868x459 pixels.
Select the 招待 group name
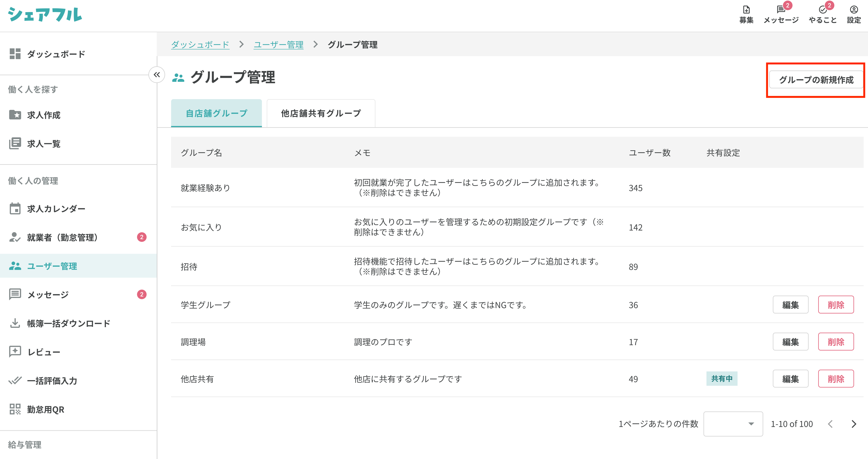tap(189, 266)
